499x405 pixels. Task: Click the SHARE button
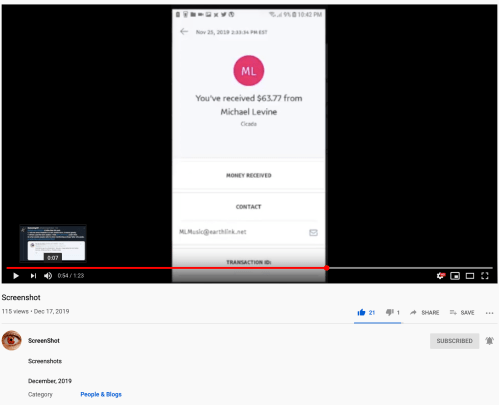[424, 312]
